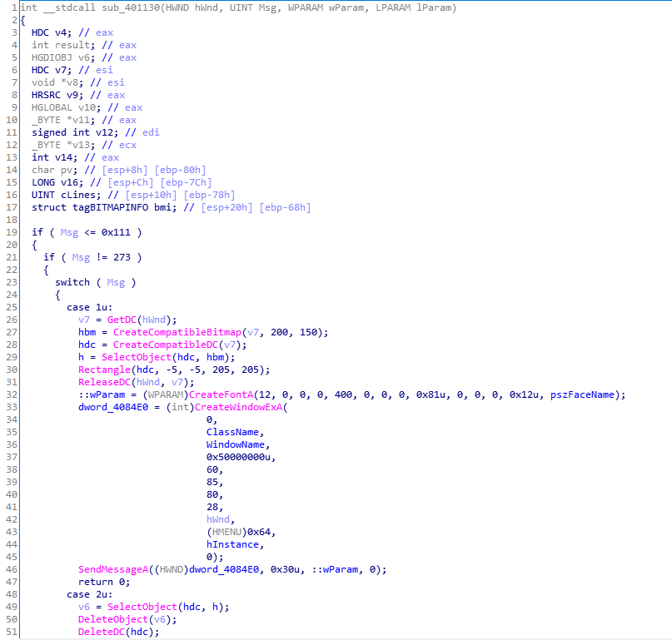The width and height of the screenshot is (672, 640).
Task: Click the DeleteDC function call
Action: (102, 632)
